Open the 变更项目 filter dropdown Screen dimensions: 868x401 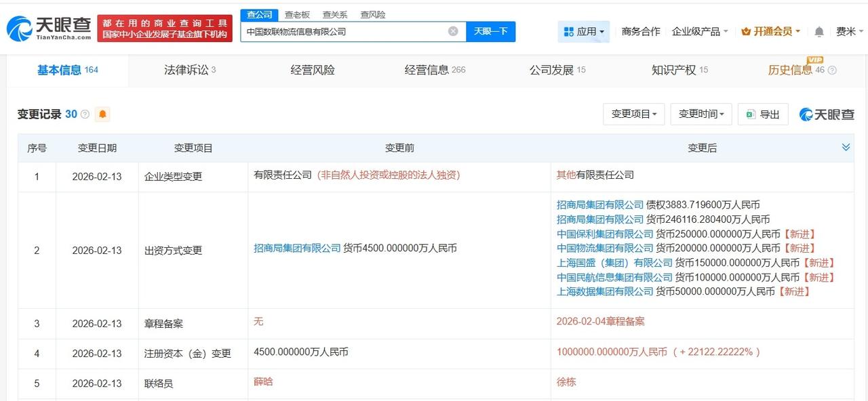tap(633, 114)
